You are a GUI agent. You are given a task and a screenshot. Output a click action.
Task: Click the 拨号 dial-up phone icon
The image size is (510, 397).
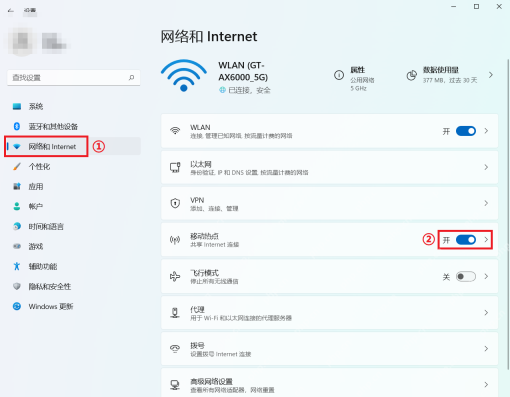tap(175, 349)
